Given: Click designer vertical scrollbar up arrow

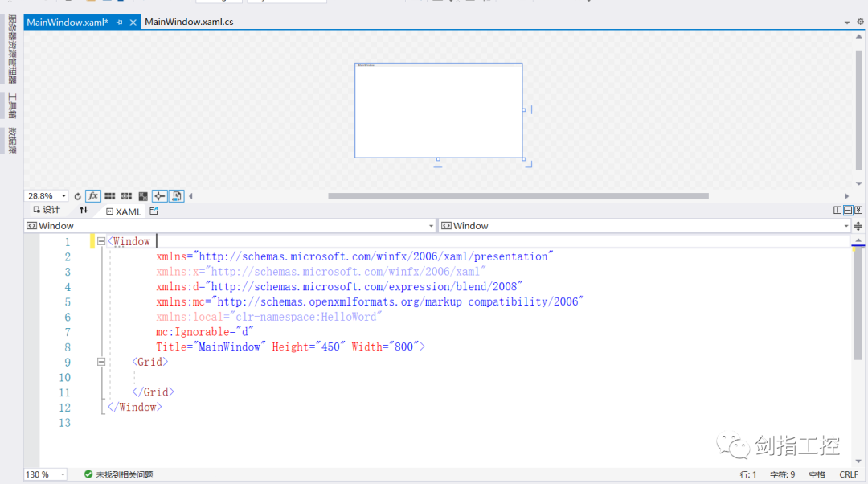Looking at the screenshot, I should [858, 36].
